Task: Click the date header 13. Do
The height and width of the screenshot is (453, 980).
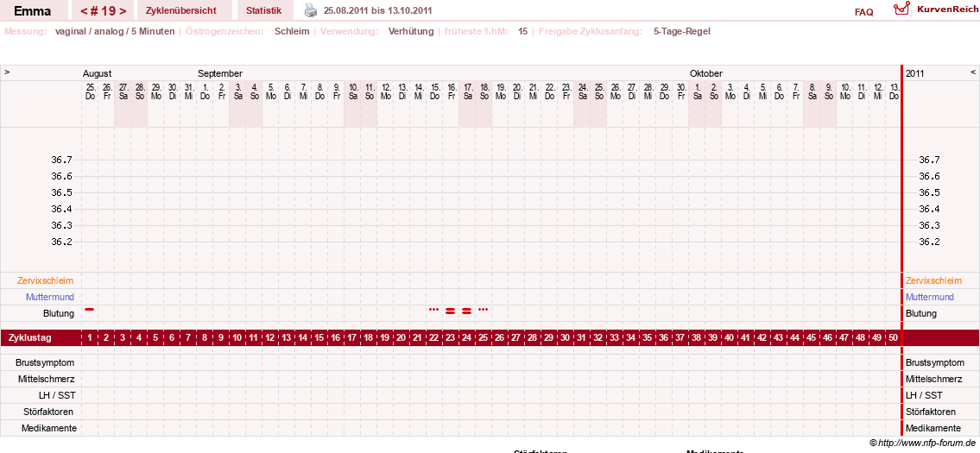Action: point(895,91)
